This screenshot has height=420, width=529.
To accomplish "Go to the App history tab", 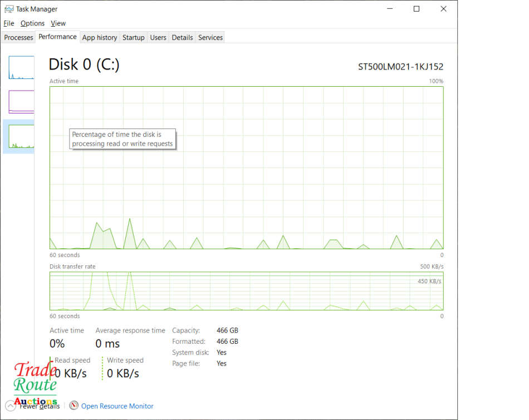I will click(100, 37).
